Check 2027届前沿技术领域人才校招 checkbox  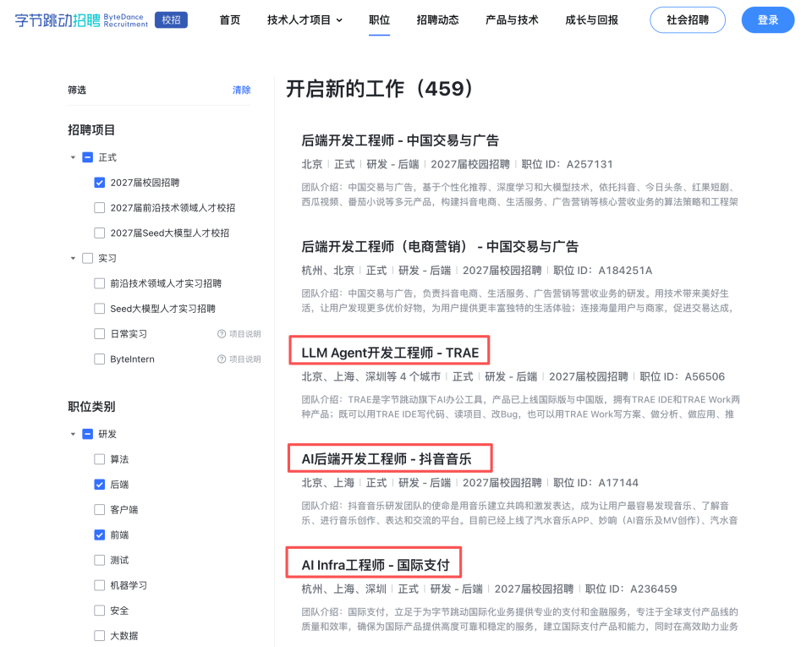pos(100,208)
